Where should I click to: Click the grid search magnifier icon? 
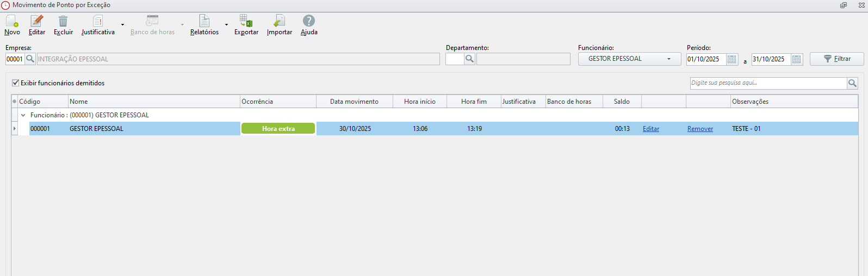click(x=852, y=83)
